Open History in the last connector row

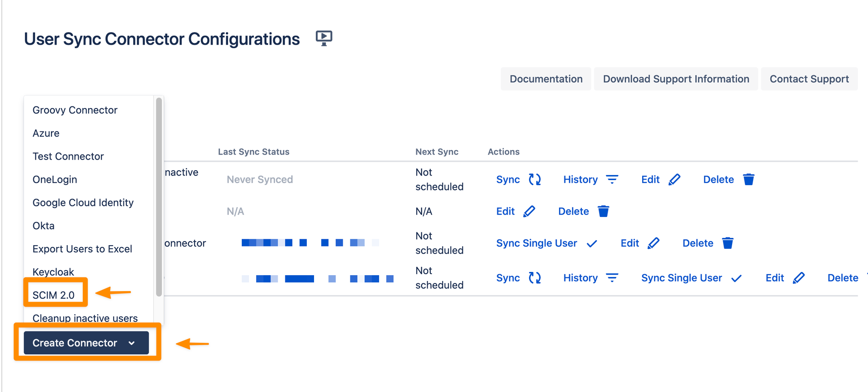point(580,278)
